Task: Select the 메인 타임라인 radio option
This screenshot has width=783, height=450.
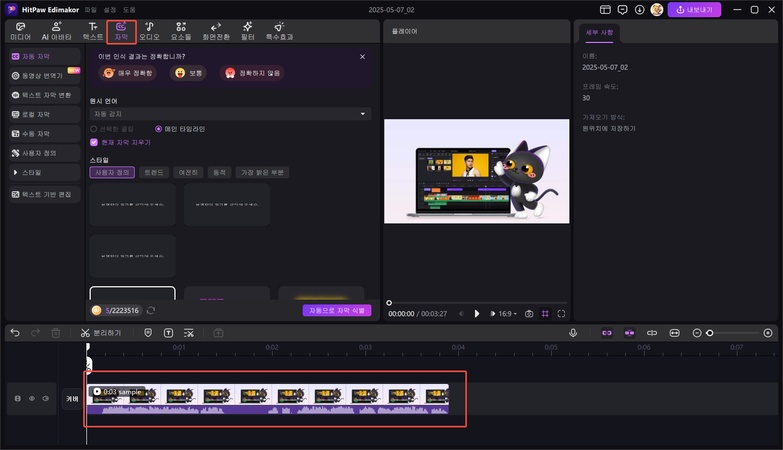Action: [158, 129]
